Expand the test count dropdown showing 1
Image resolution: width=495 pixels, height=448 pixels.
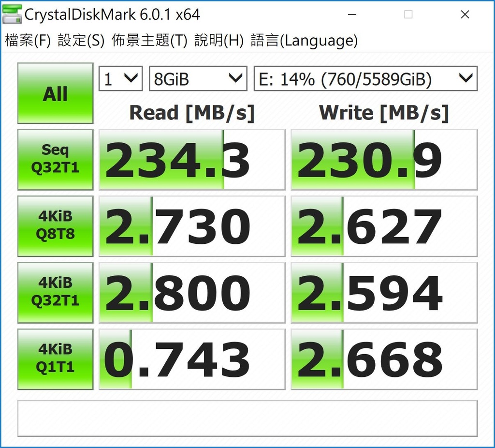[x=120, y=78]
